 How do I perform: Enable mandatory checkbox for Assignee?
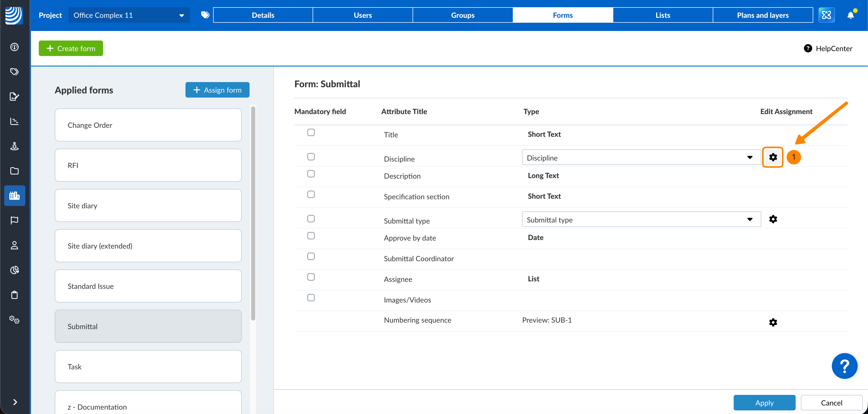(311, 277)
